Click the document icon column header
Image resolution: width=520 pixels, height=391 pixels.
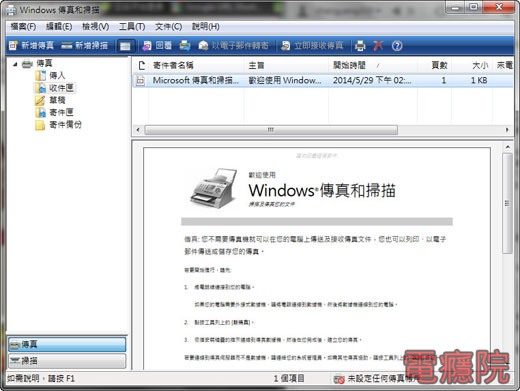coord(142,65)
